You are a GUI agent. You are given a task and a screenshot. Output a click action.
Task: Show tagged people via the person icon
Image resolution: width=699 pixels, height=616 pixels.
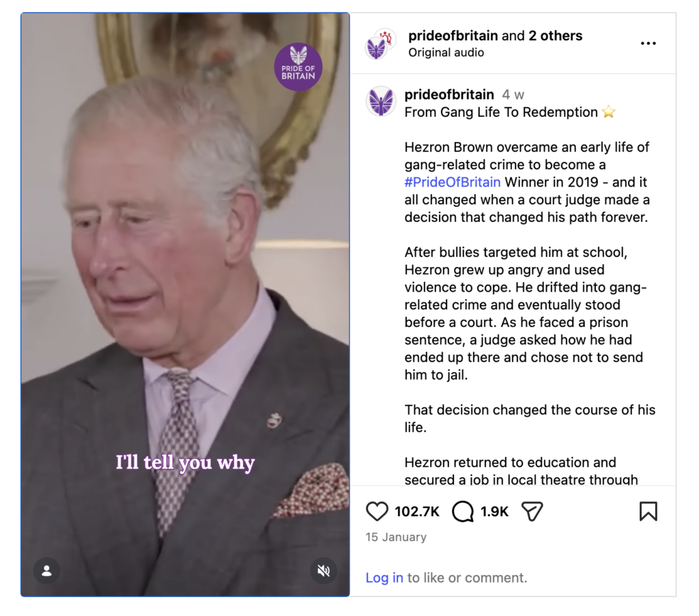point(46,570)
